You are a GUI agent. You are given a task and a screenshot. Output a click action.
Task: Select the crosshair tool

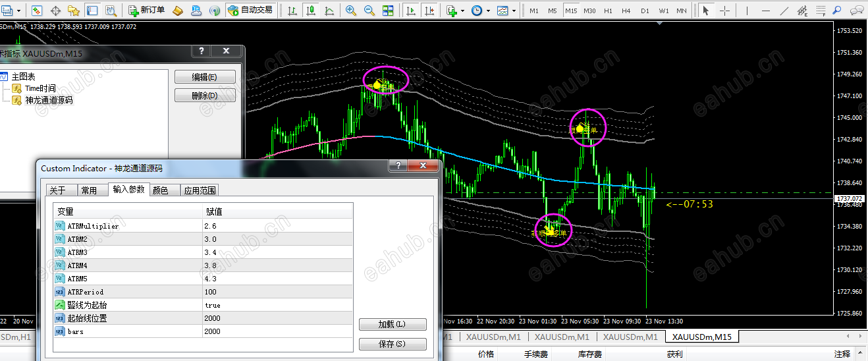point(725,11)
